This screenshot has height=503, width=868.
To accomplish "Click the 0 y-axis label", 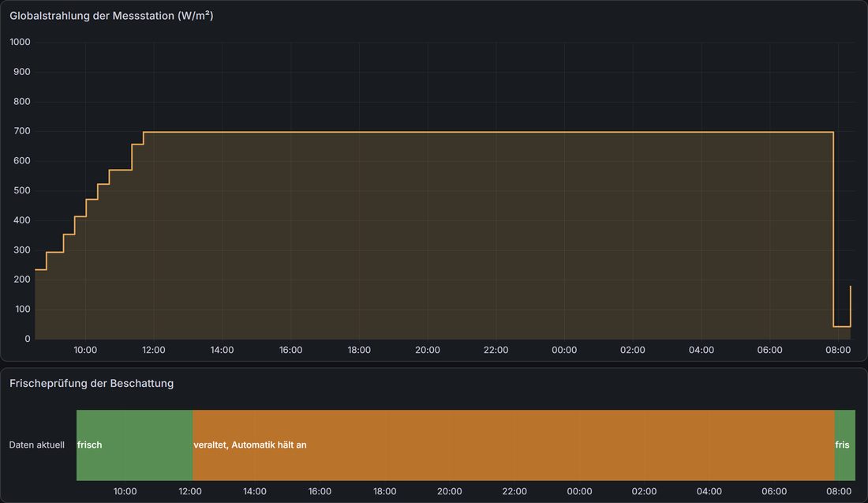I will 28,339.
